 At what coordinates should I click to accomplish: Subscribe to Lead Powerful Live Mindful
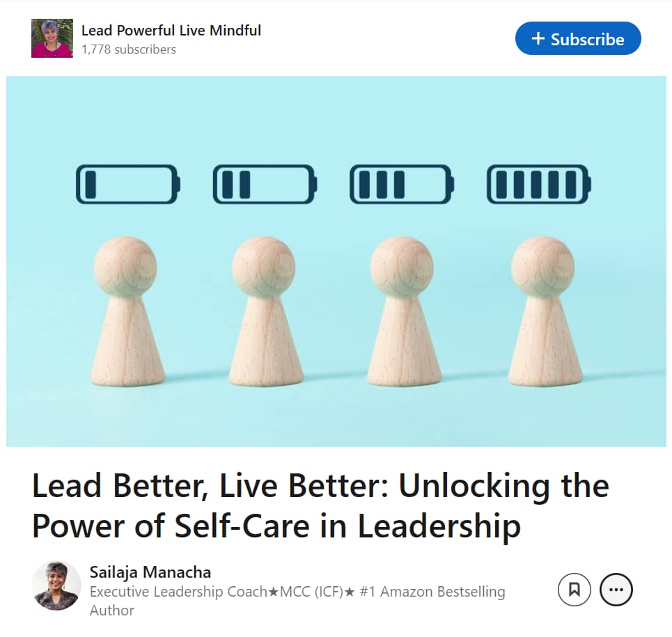[x=578, y=38]
